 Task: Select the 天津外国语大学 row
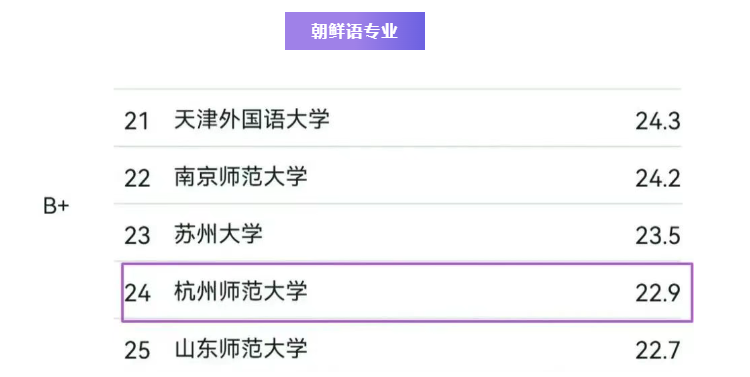pyautogui.click(x=397, y=118)
